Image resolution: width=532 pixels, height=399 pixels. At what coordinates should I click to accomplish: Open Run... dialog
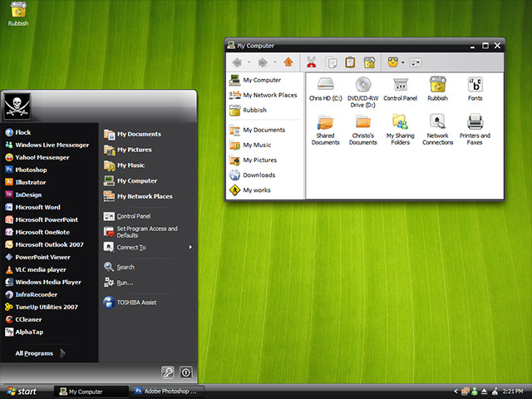click(118, 283)
